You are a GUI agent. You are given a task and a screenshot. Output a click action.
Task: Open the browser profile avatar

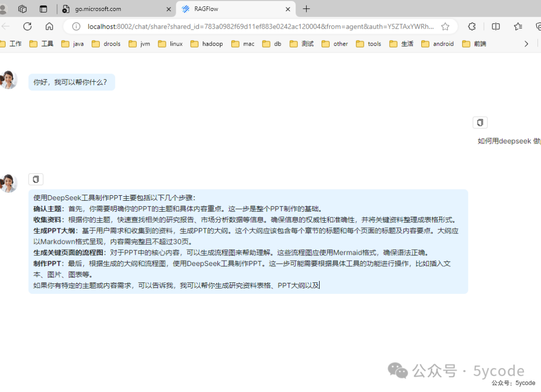(3, 9)
